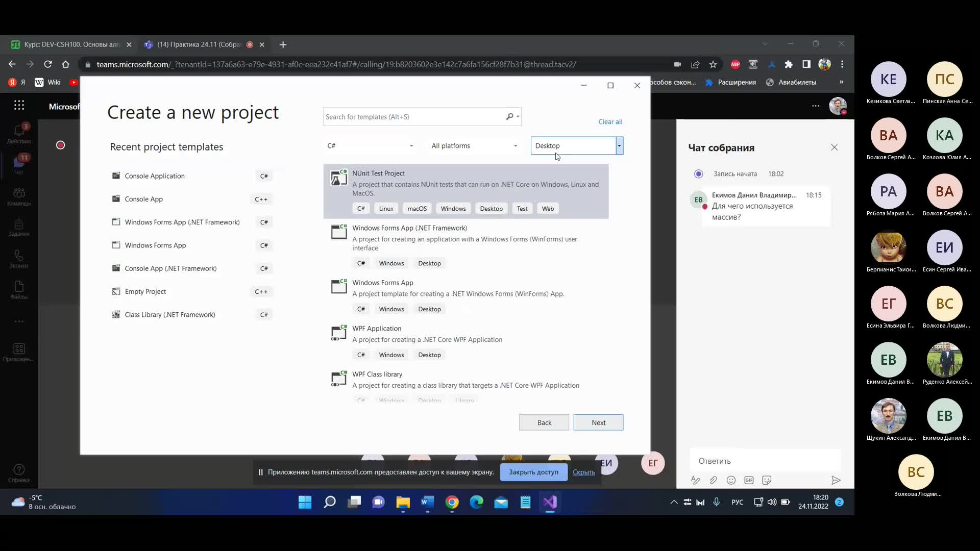980x551 pixels.
Task: Choose recent Empty Project C++ template
Action: [x=191, y=292]
